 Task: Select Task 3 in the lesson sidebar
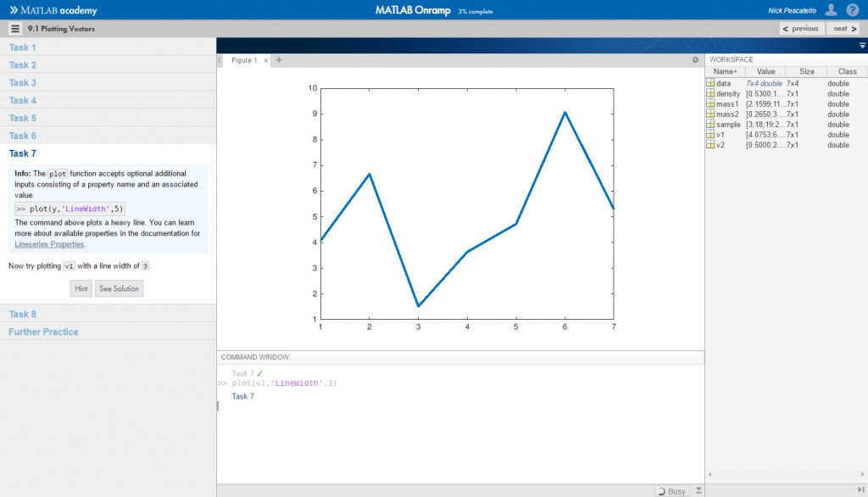pos(23,82)
